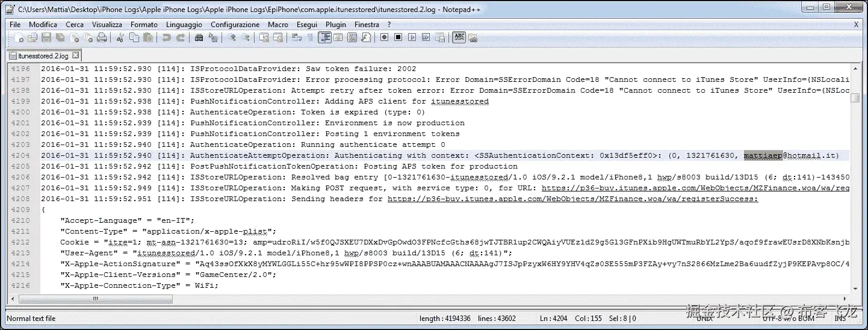This screenshot has width=868, height=330.
Task: Click "Normal text file" in status bar
Action: point(31,319)
